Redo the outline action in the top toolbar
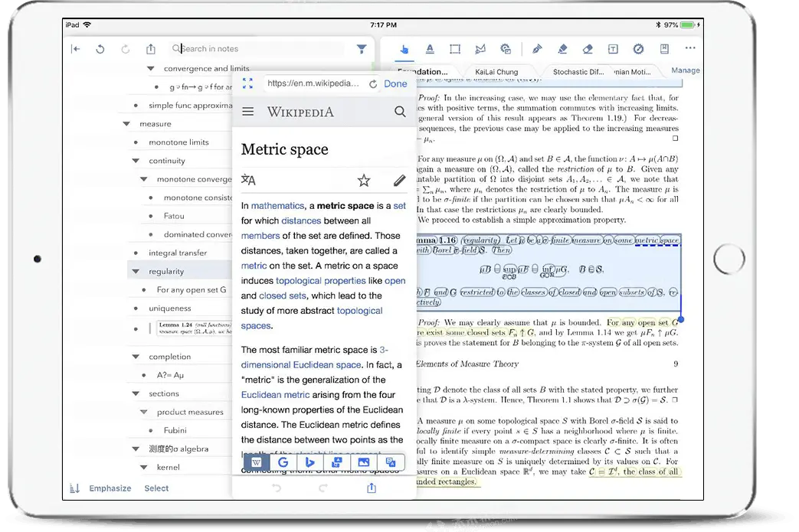The image size is (799, 532). 126,49
